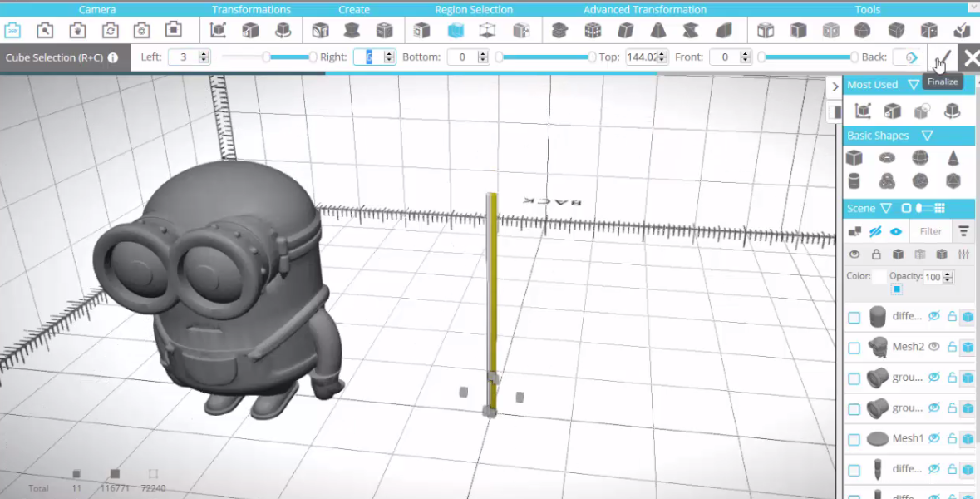Activate the camera pan hand tool

pos(77,30)
